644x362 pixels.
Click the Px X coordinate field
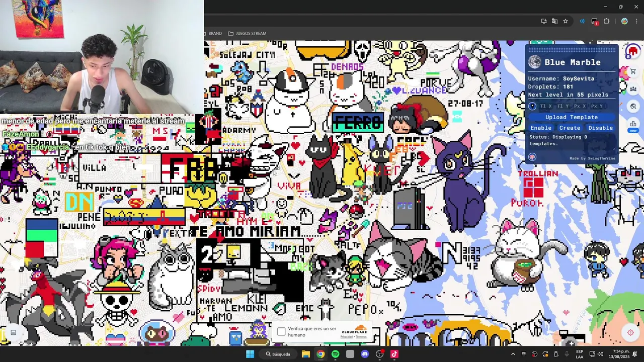[x=580, y=106]
